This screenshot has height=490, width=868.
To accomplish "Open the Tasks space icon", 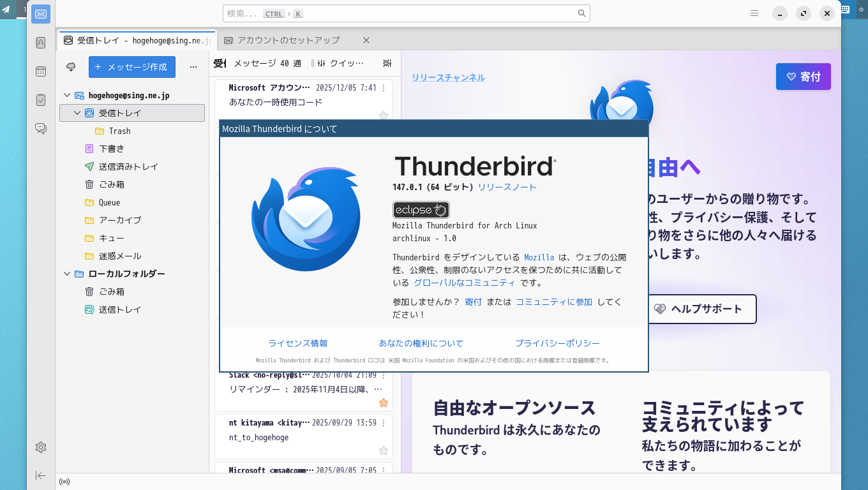I will 41,100.
